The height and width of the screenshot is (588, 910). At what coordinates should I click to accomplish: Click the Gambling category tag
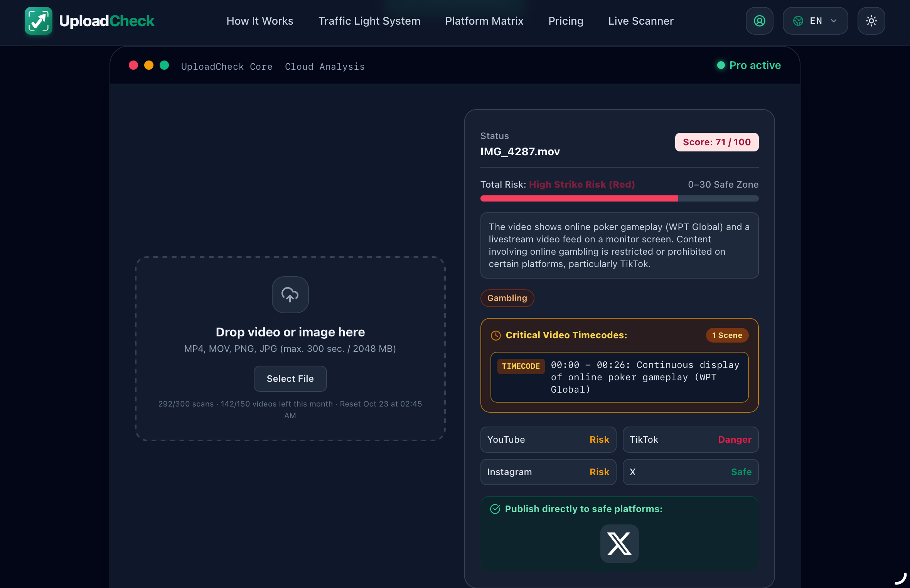tap(507, 298)
